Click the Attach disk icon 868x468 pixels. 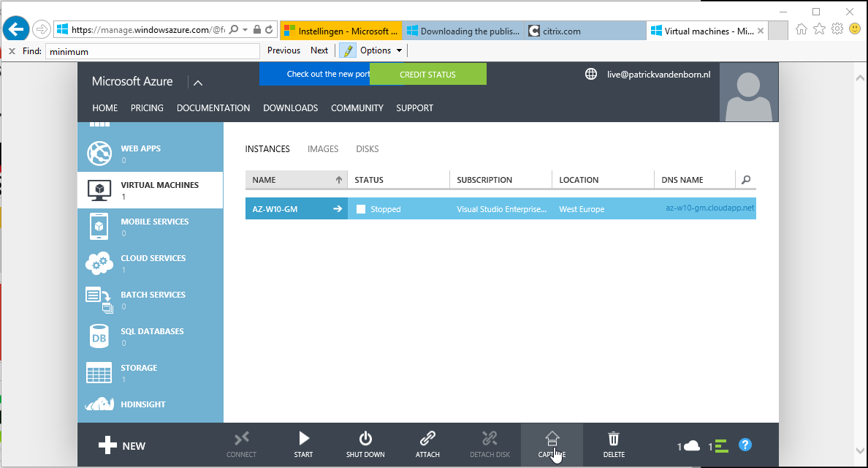coord(427,439)
